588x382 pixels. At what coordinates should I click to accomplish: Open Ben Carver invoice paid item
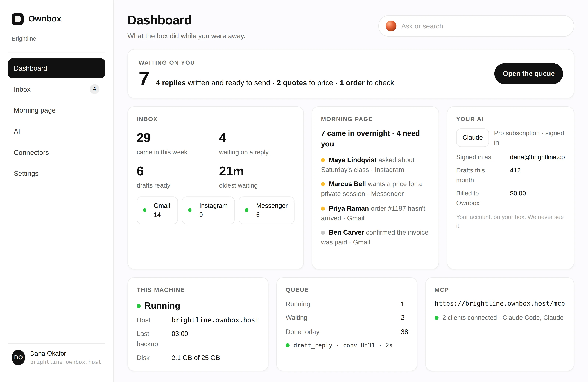click(x=375, y=237)
